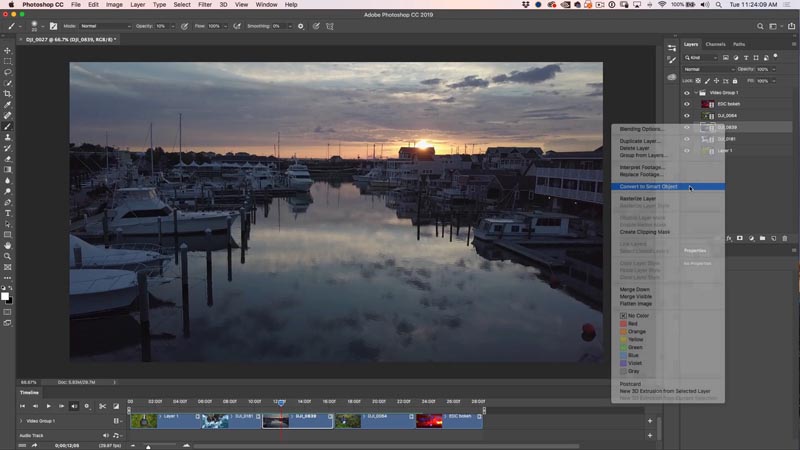Open the Filter menu
The width and height of the screenshot is (800, 450).
205,5
